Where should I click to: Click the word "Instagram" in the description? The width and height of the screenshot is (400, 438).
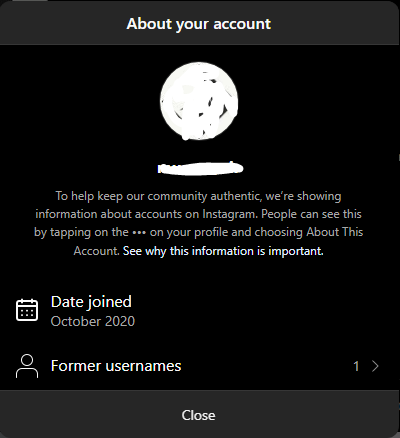point(230,214)
